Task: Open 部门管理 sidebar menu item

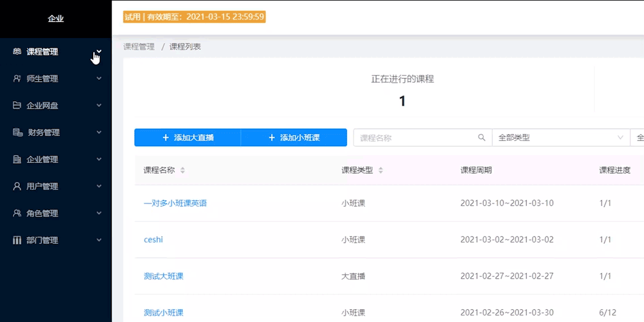Action: (x=56, y=240)
